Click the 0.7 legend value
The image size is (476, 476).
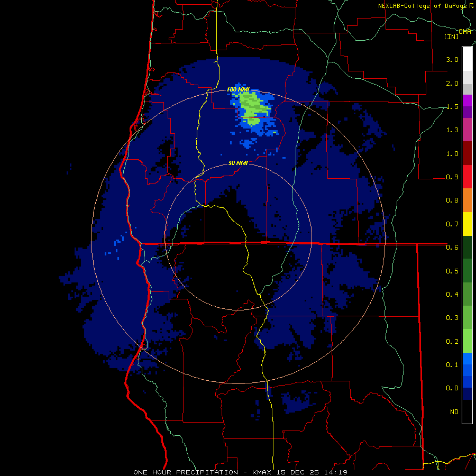coord(452,224)
